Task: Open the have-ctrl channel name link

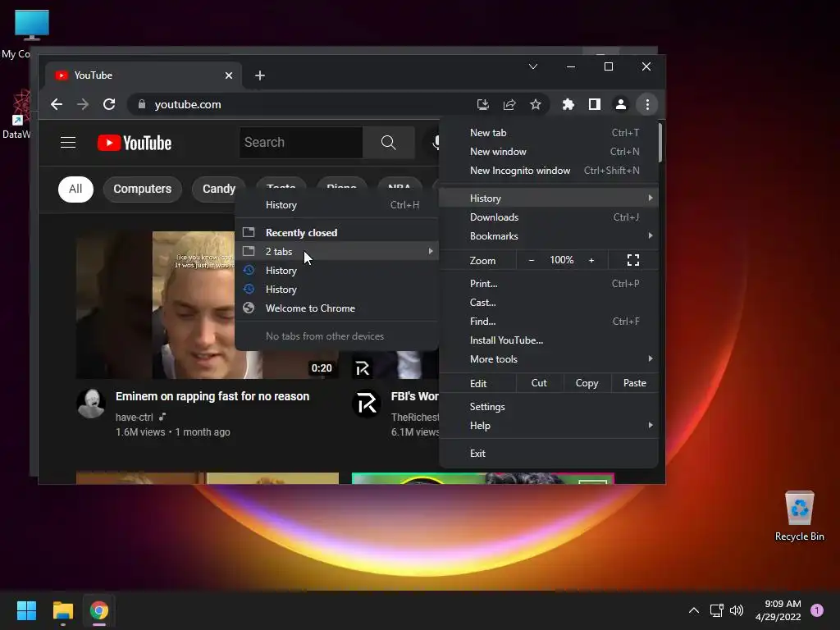Action: [x=134, y=418]
